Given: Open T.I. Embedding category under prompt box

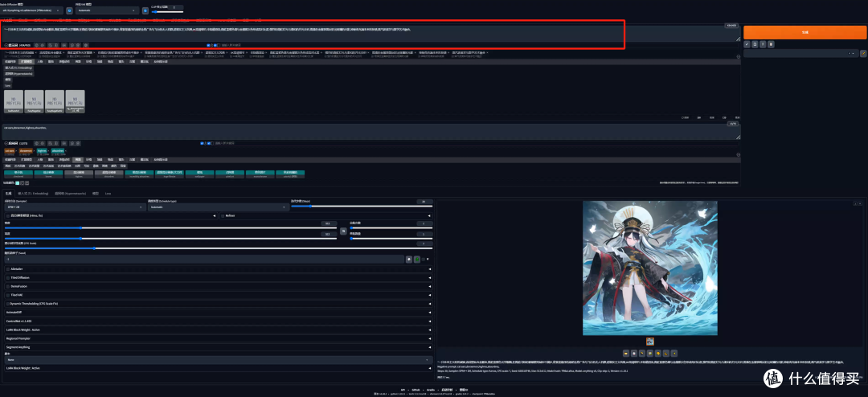Looking at the screenshot, I should coord(18,68).
